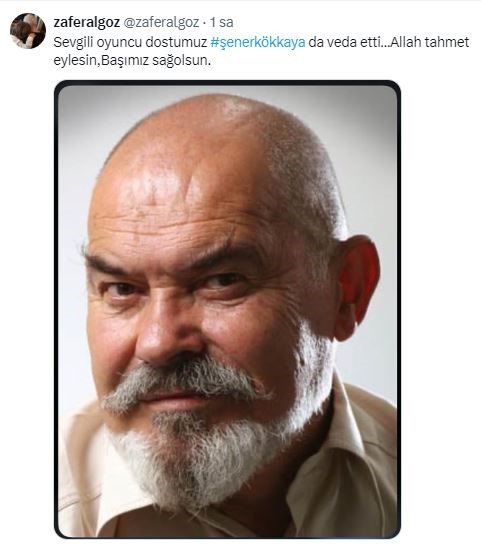Click the dot separator before the timestamp
The height and width of the screenshot is (552, 500).
pyautogui.click(x=205, y=23)
